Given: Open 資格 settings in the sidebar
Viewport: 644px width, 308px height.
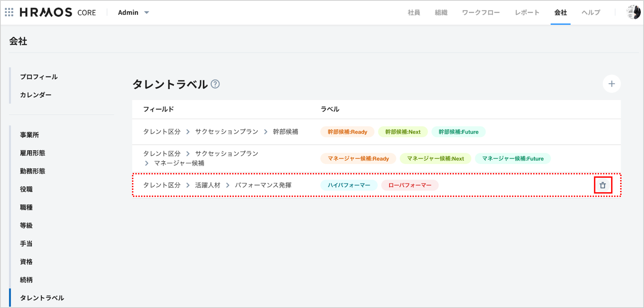Looking at the screenshot, I should (x=26, y=262).
